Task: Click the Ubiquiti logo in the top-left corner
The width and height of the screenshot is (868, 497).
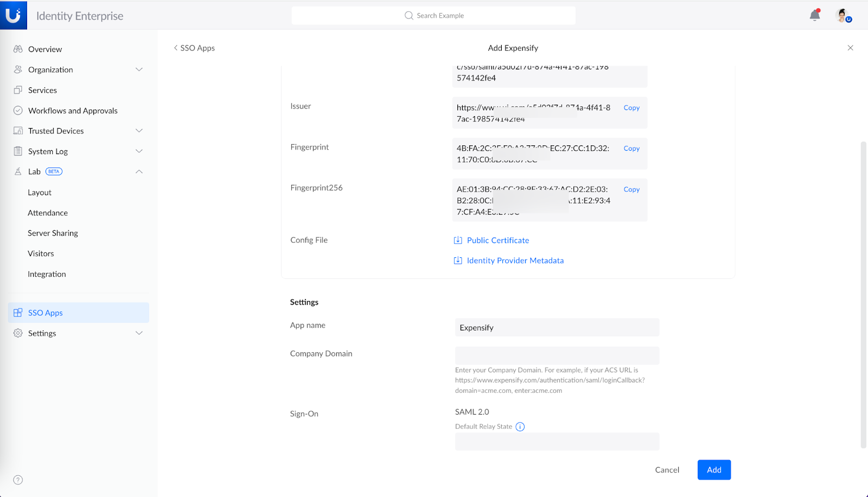Action: (x=13, y=15)
